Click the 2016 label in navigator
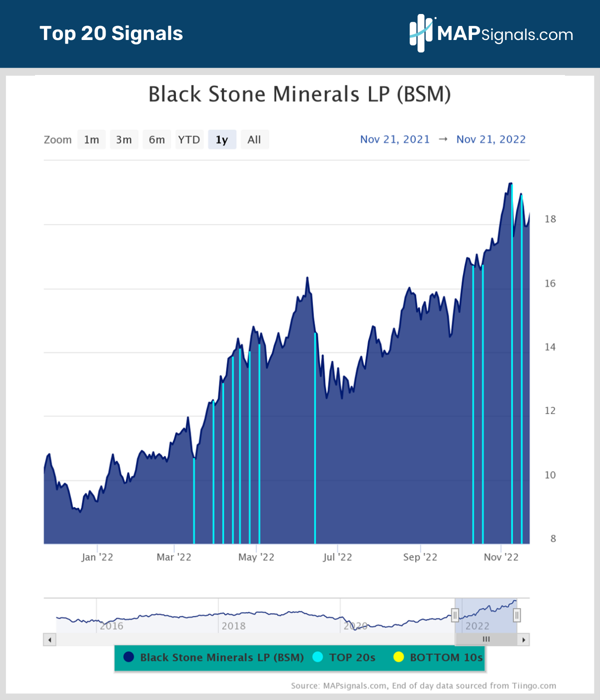The image size is (600, 700). [111, 626]
